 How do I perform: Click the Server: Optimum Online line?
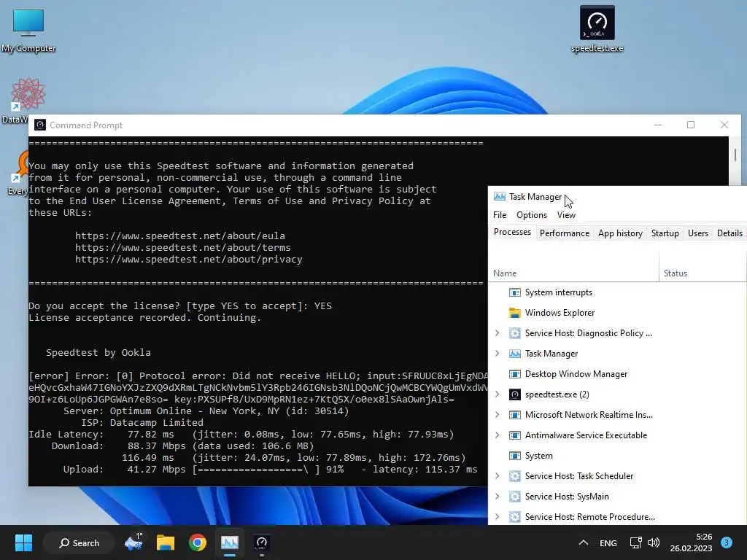(206, 411)
